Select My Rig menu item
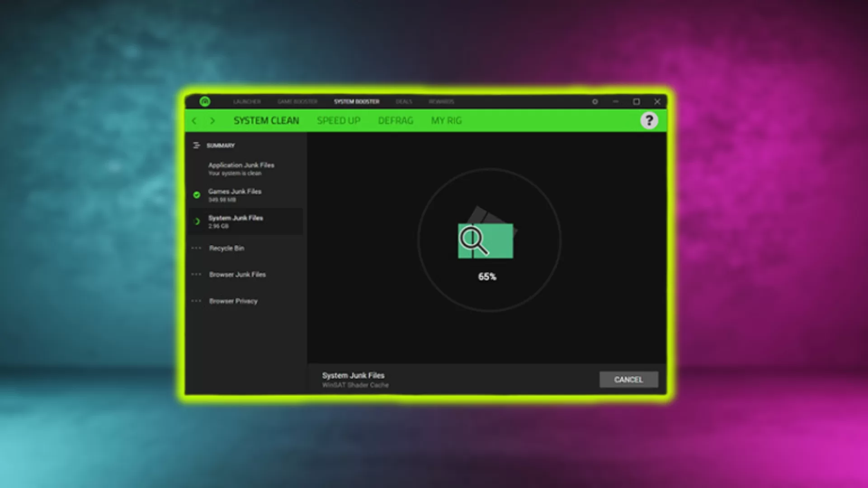868x488 pixels. click(x=447, y=120)
